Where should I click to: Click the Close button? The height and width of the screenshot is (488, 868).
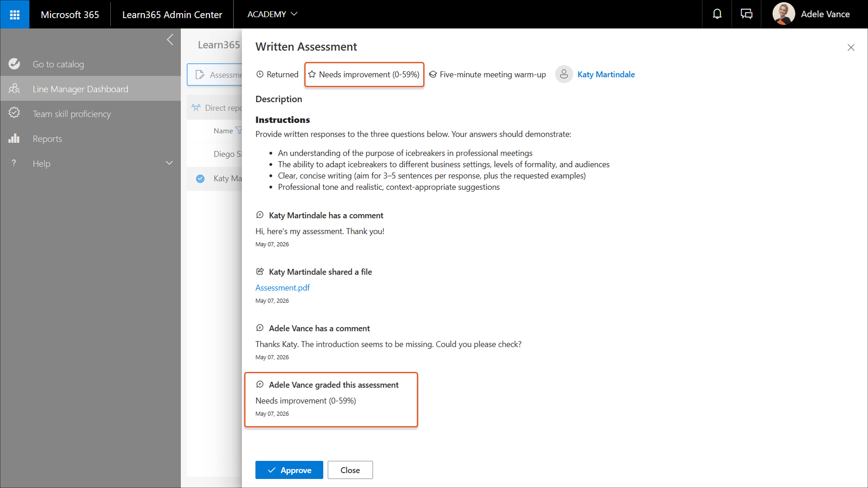click(x=350, y=470)
